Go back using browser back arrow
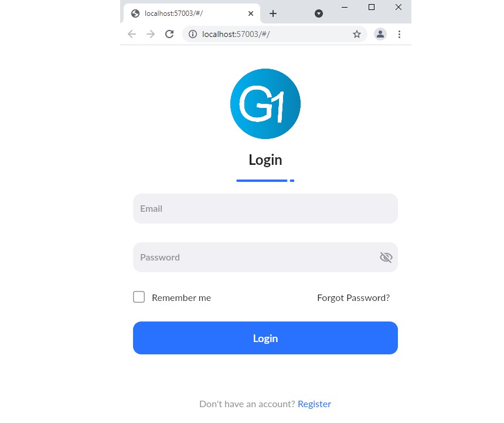Image resolution: width=504 pixels, height=423 pixels. pyautogui.click(x=132, y=34)
